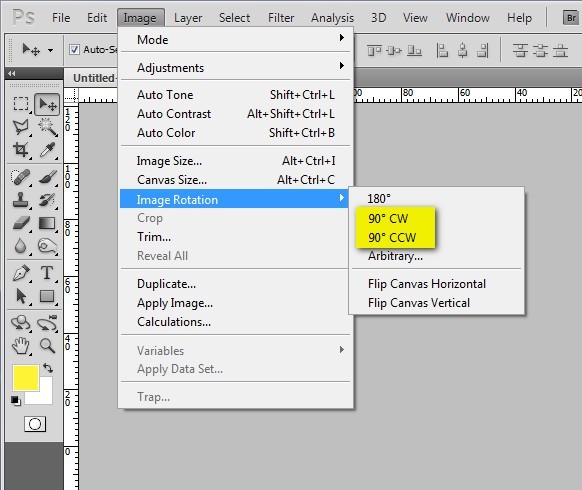Click the align bottom edges icon
Viewport: 582px width, 490px height.
tap(414, 50)
